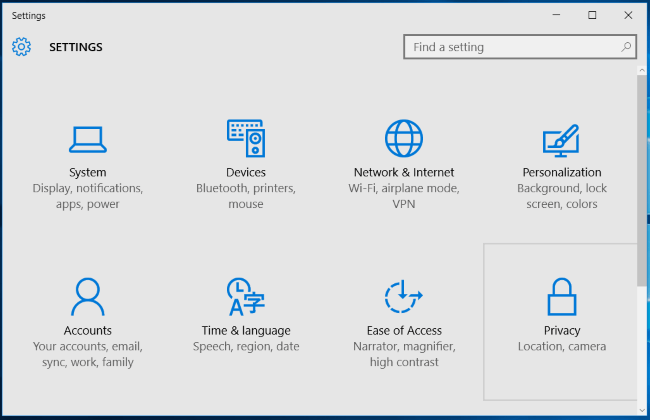Open Network & Internet globe icon
Screen dimensions: 650x420
tap(404, 138)
